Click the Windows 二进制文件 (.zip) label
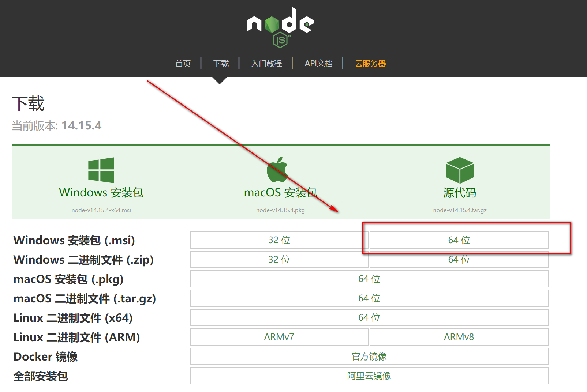Viewport: 587px width, 392px height. point(83,260)
